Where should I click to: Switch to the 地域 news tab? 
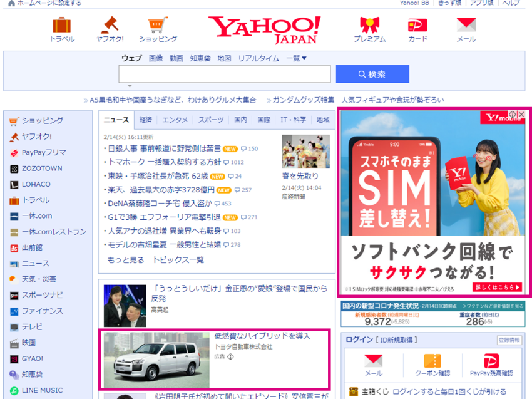pyautogui.click(x=323, y=120)
